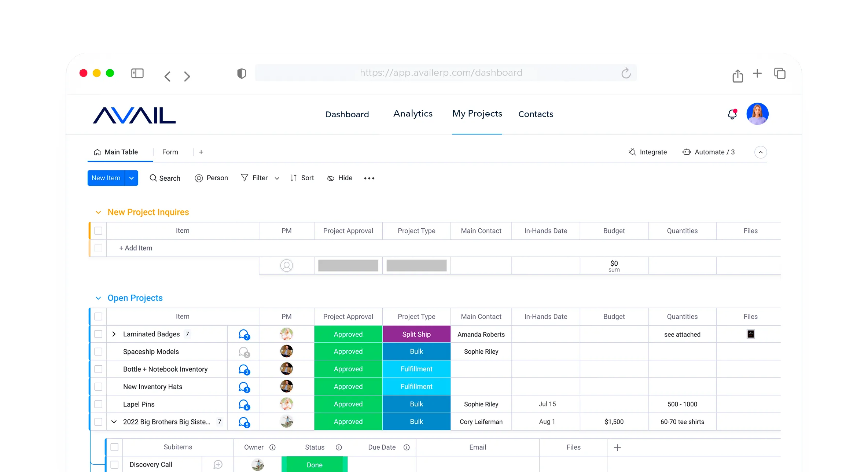Open the Laminated Badges conversation bubble
This screenshot has height=472, width=868.
[244, 334]
